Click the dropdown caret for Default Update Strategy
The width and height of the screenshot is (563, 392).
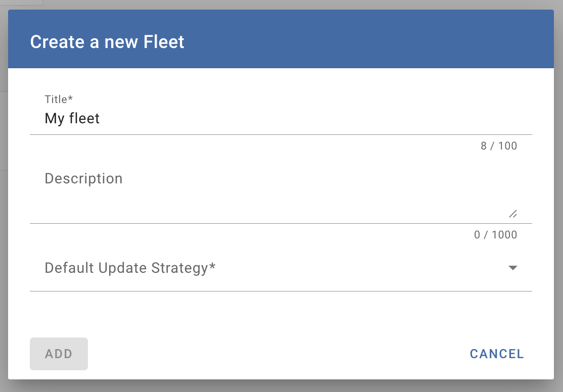[512, 268]
